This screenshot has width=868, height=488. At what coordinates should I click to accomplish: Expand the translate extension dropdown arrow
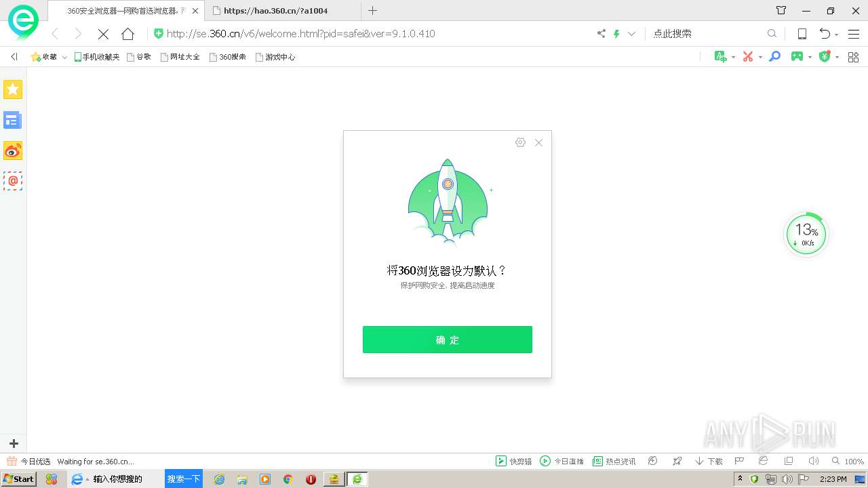point(733,58)
